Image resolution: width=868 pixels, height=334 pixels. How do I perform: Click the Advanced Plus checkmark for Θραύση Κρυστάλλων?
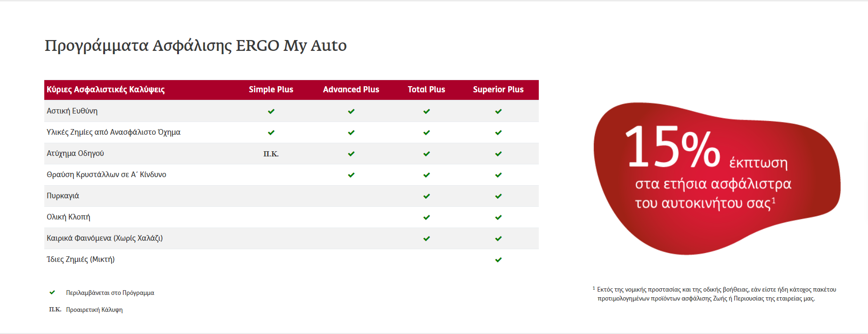[351, 175]
